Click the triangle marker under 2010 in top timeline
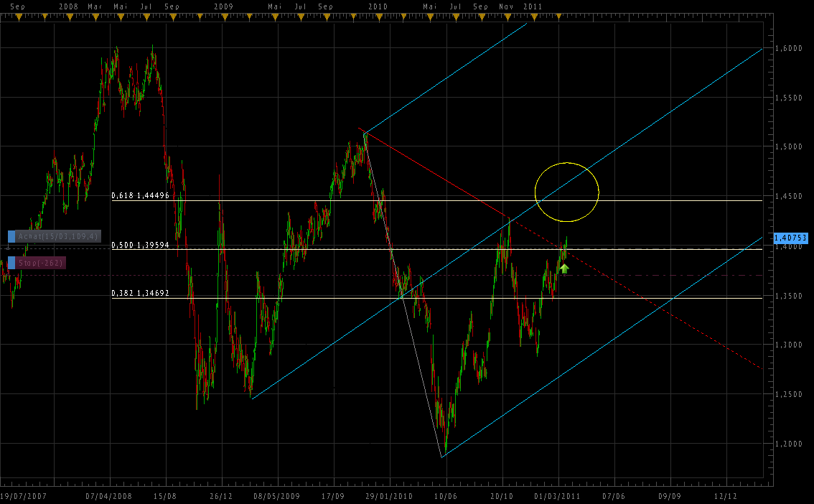The image size is (814, 504). (x=378, y=17)
